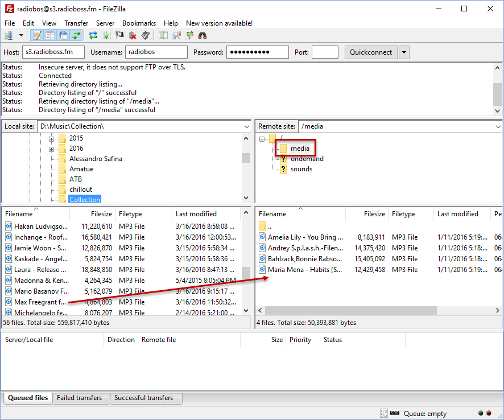Click the folder icon next to ATB
This screenshot has height=420, width=504.
63,179
